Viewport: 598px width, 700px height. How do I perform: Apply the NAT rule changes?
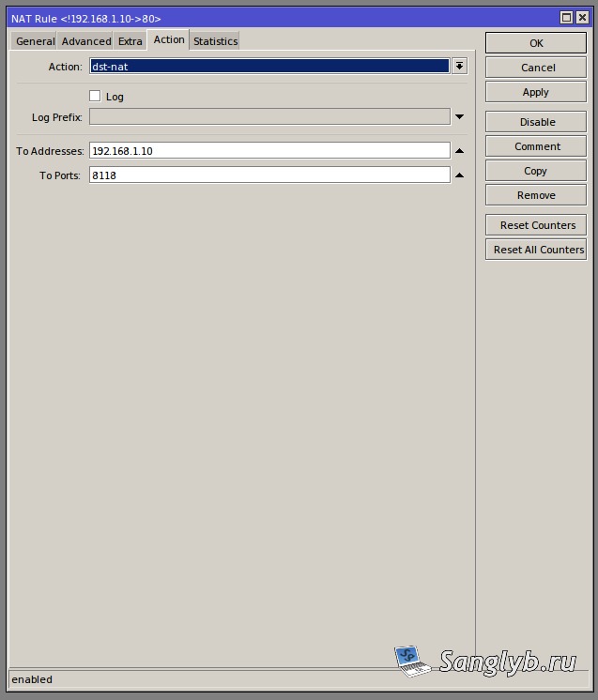click(535, 92)
